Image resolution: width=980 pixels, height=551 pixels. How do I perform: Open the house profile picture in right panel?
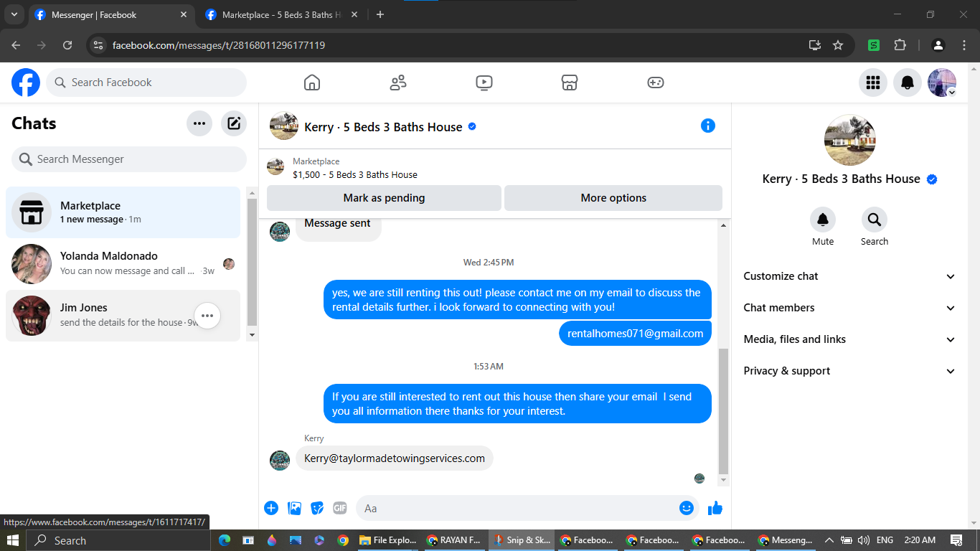coord(849,140)
